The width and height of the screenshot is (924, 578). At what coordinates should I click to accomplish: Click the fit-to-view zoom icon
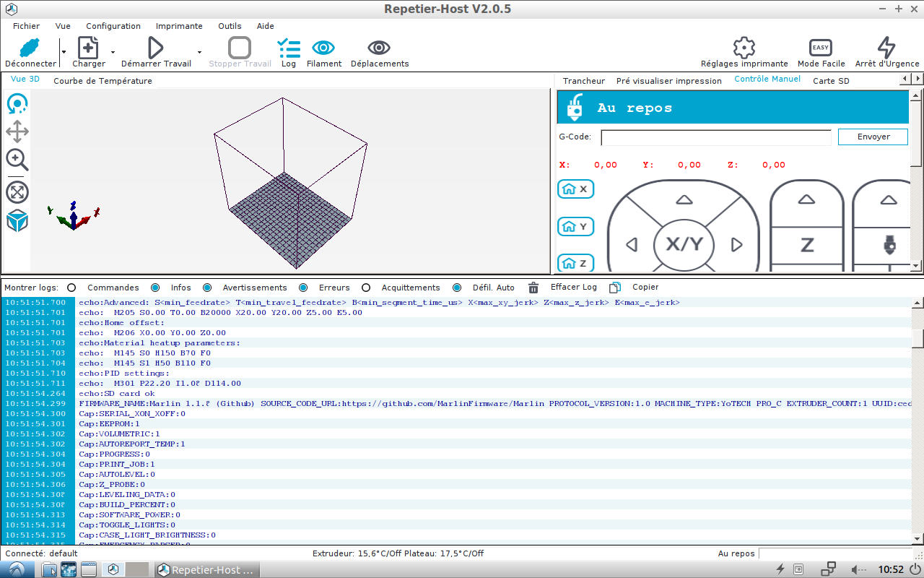click(17, 192)
